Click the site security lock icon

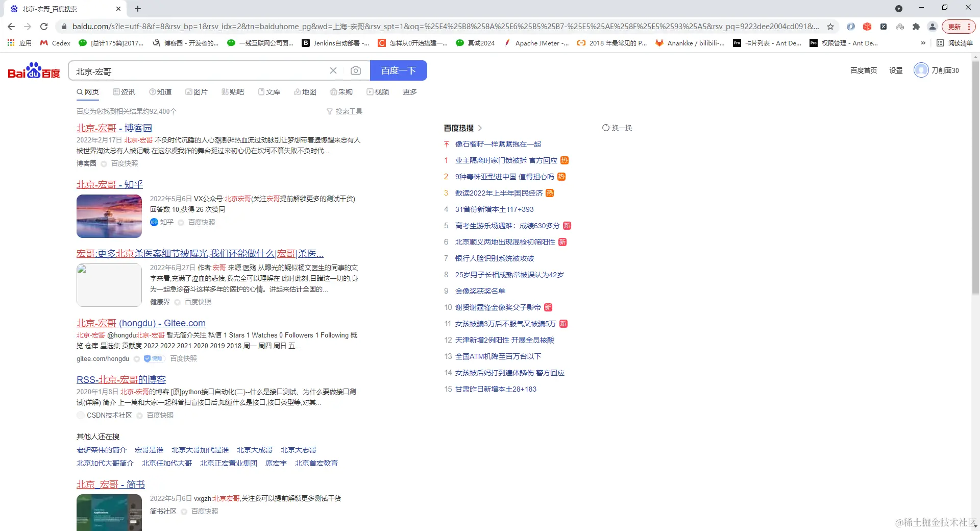[x=64, y=27]
